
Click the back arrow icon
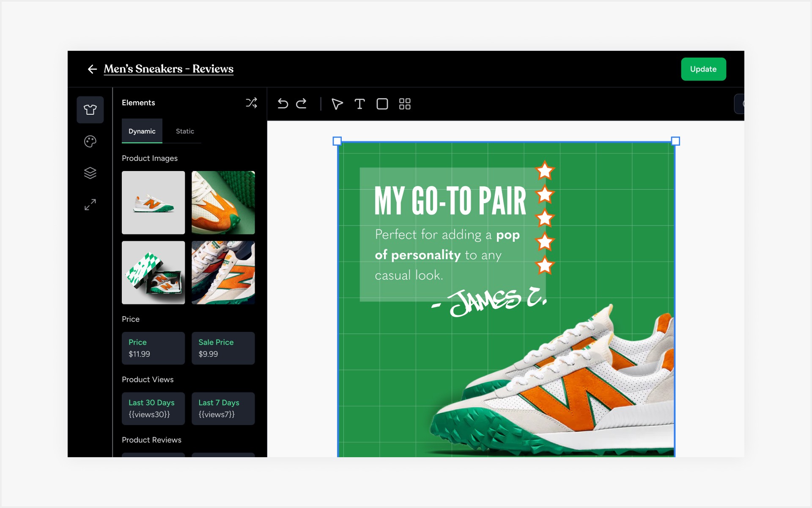(x=92, y=69)
